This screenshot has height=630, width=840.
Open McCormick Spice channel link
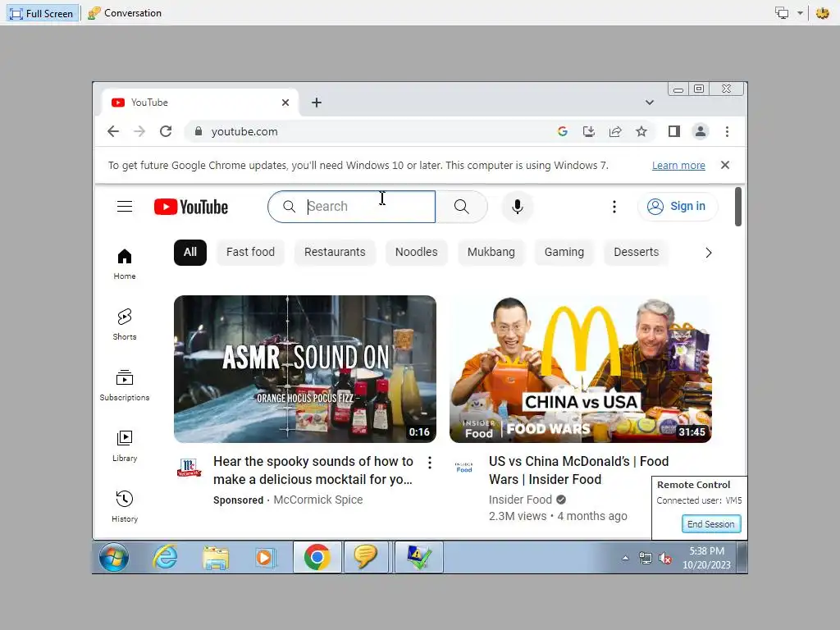pyautogui.click(x=318, y=500)
